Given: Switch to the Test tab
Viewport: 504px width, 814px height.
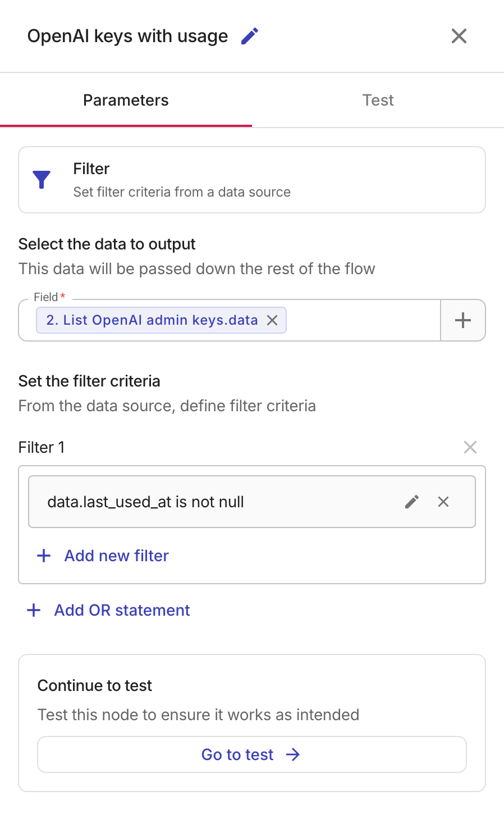Looking at the screenshot, I should (378, 100).
